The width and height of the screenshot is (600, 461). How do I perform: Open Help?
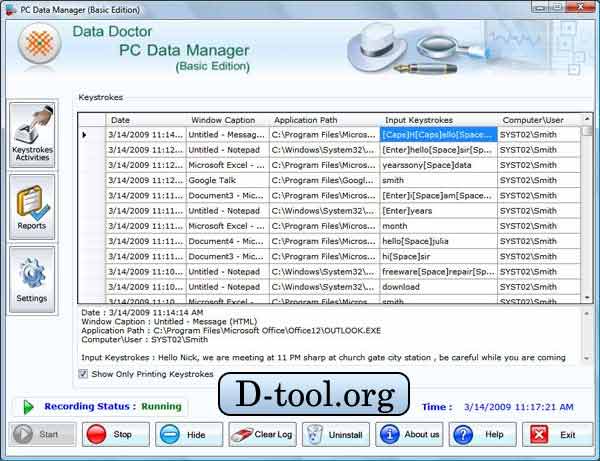(x=483, y=435)
